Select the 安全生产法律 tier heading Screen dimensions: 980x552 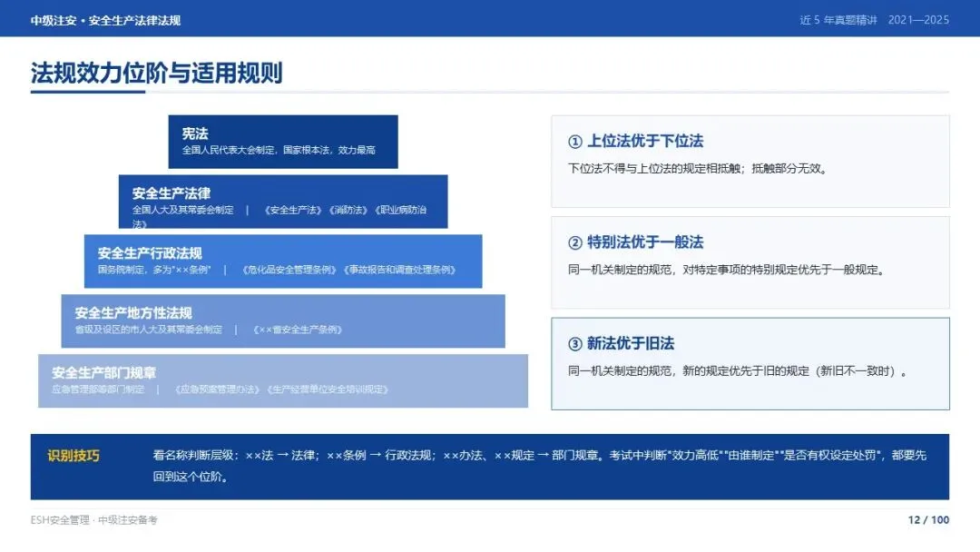click(171, 193)
